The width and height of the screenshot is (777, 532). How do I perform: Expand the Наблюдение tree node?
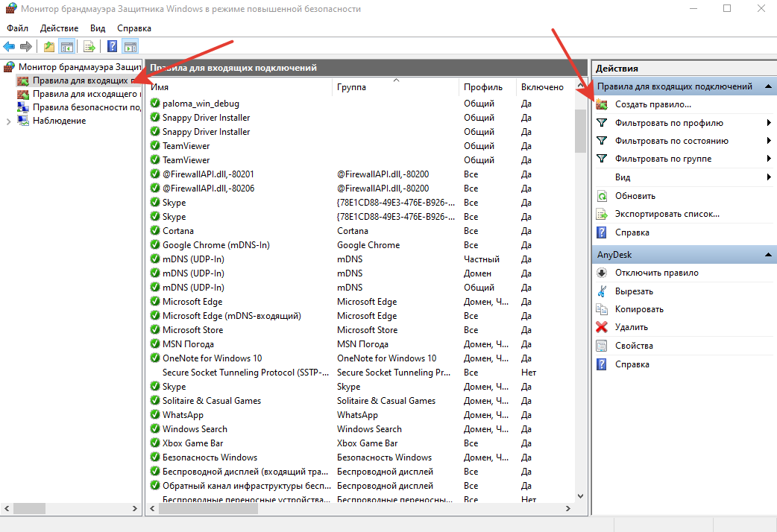click(x=8, y=121)
